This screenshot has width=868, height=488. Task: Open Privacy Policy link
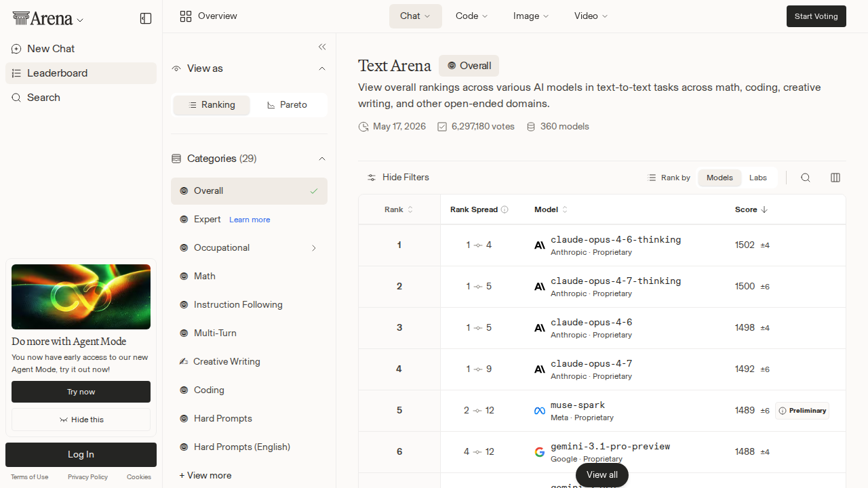(87, 477)
